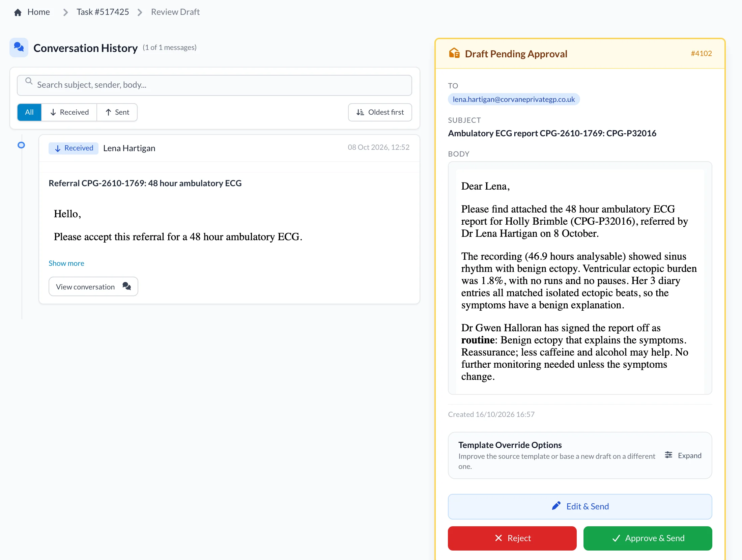Click Show more to expand the message

[66, 263]
